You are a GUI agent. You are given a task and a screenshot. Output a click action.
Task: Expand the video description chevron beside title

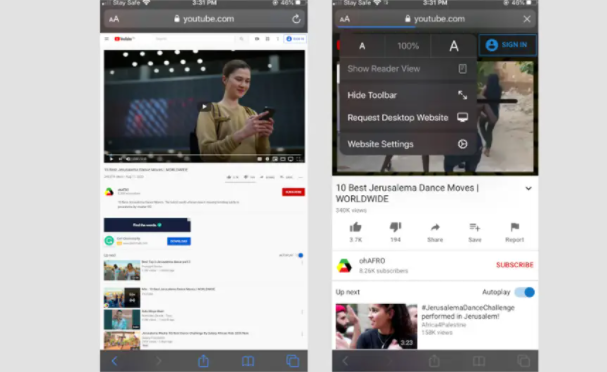coord(528,189)
